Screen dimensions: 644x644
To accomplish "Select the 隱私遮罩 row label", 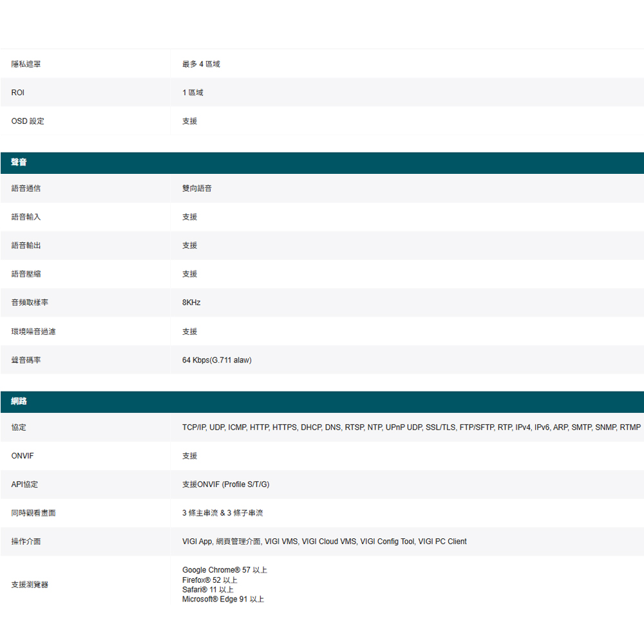I will (x=26, y=64).
